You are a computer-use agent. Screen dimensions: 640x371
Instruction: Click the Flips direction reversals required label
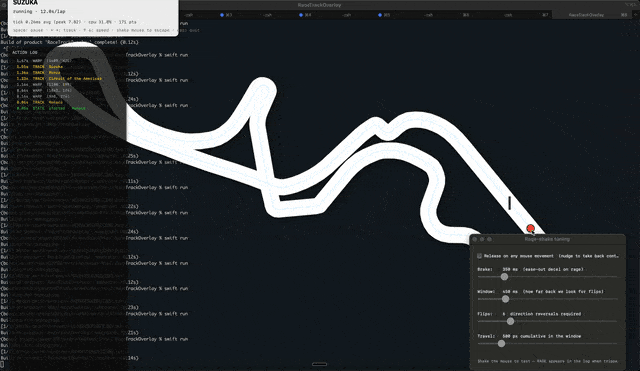coord(529,314)
